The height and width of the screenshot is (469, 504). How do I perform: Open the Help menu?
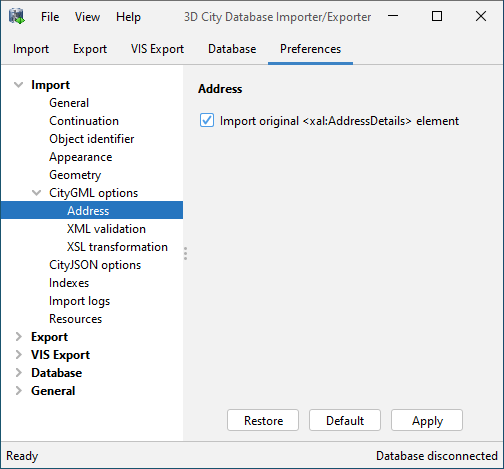coord(128,17)
